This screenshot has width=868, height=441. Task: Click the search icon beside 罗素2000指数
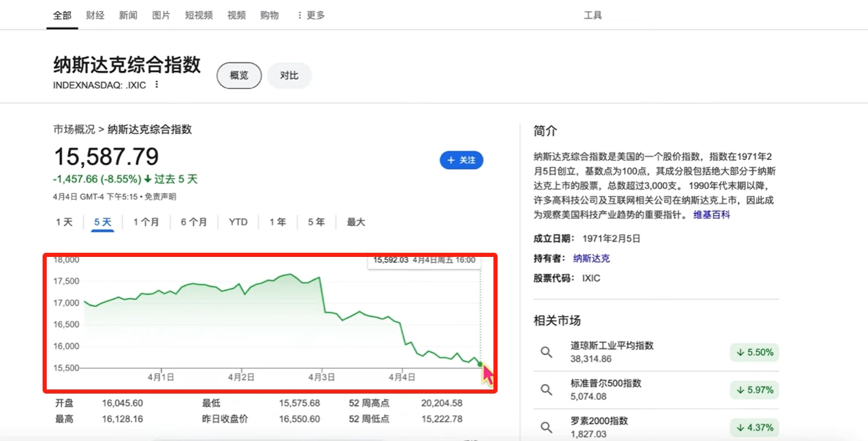point(546,427)
